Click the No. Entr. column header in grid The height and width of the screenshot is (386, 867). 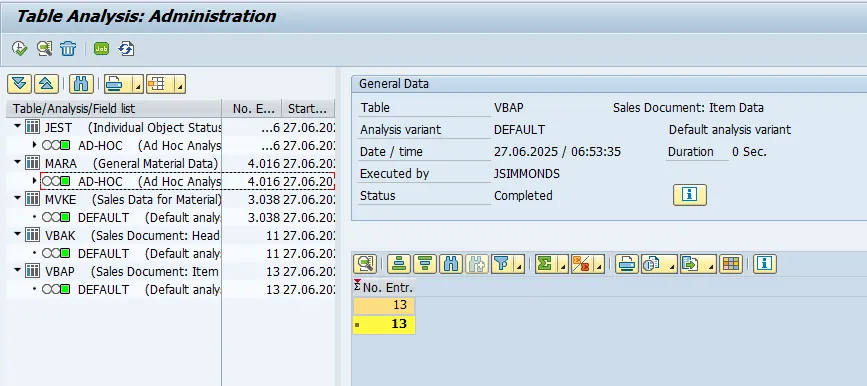pyautogui.click(x=384, y=288)
